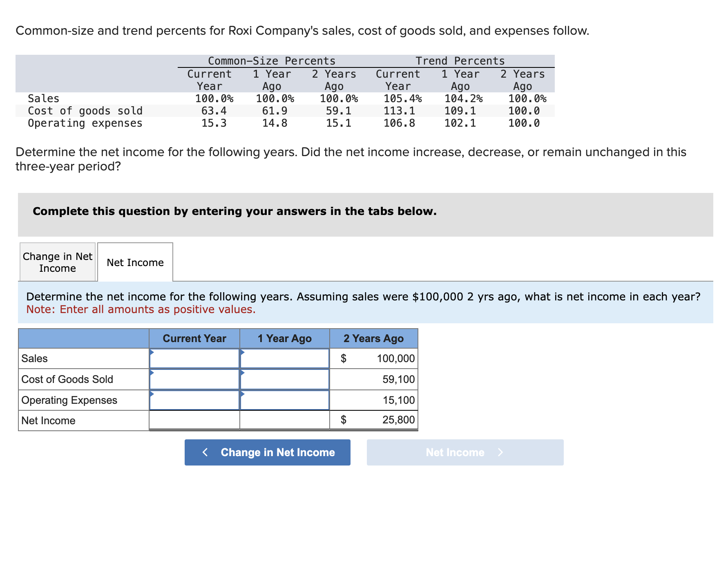Click the Cost of Goods Sold Current Year field
This screenshot has height=564, width=728.
[x=195, y=379]
